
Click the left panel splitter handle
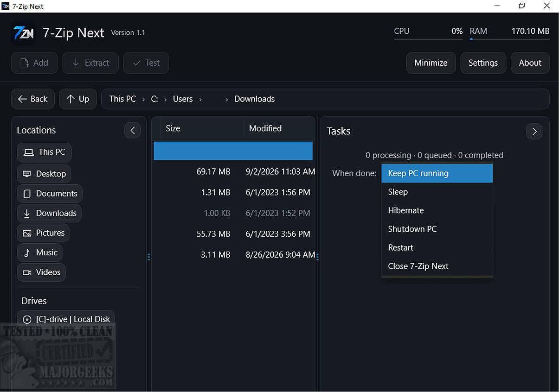[x=149, y=257]
